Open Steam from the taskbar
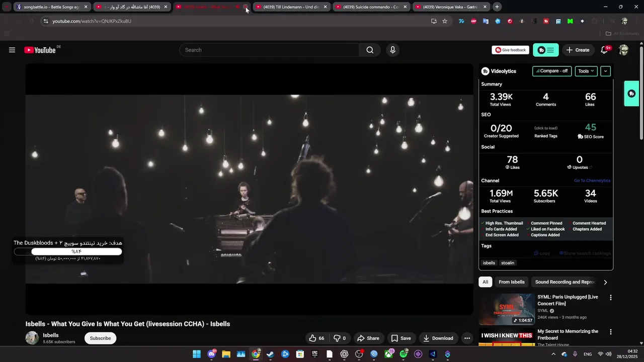Image resolution: width=644 pixels, height=362 pixels. tap(270, 354)
